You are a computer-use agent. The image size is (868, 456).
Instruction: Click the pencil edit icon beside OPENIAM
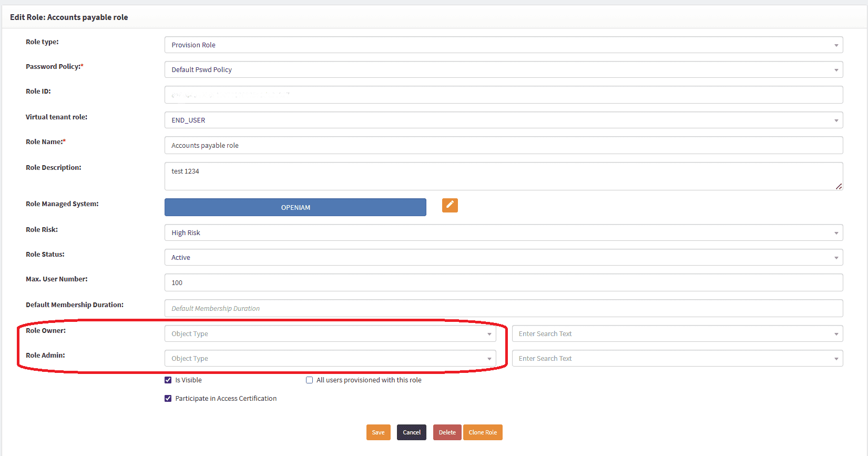450,205
